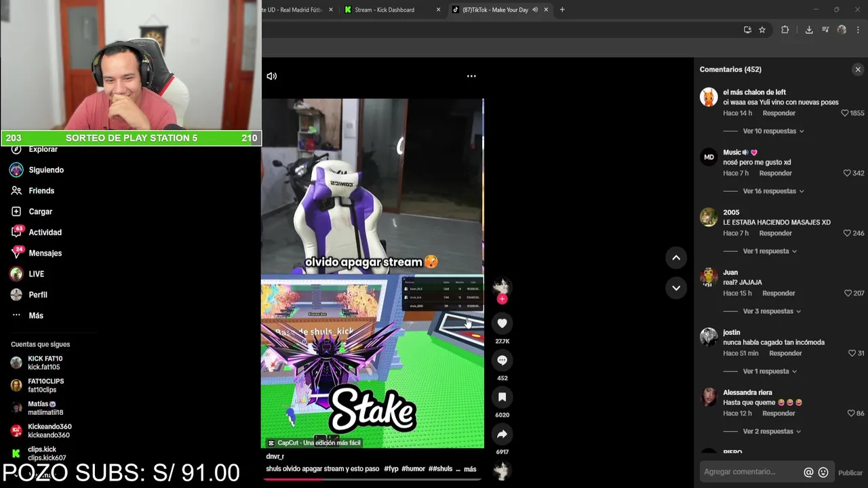Viewport: 868px width, 488px height.
Task: Seek on the video progress bar
Action: click(372, 479)
